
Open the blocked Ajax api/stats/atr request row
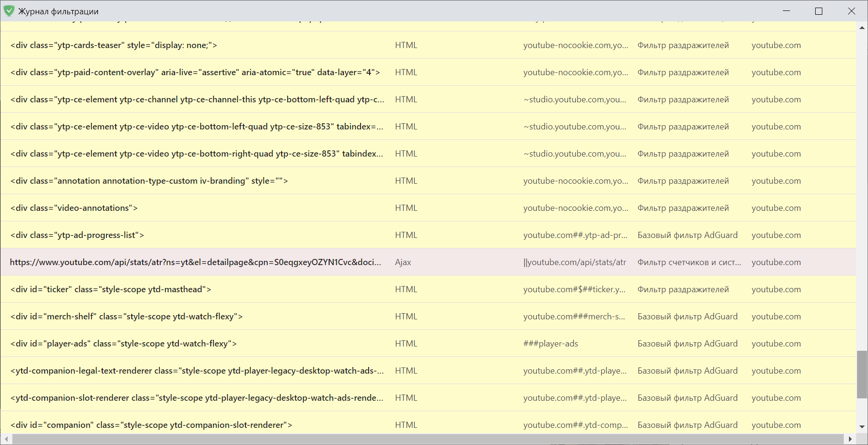195,262
